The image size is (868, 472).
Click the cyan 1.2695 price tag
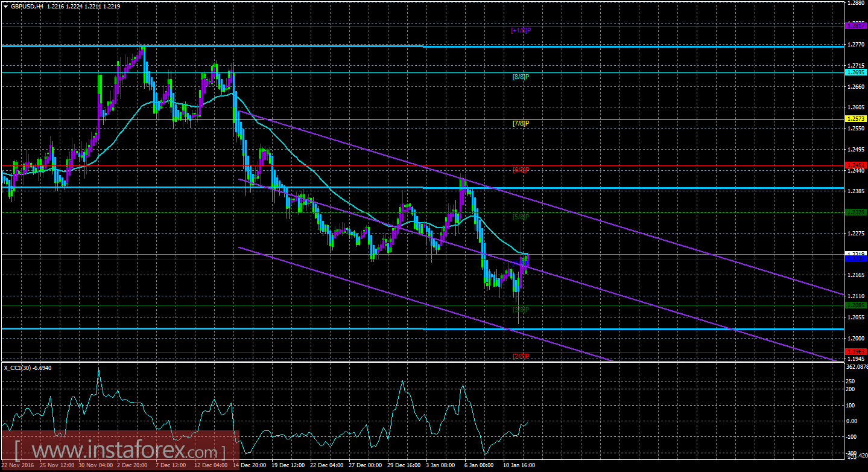tap(856, 72)
